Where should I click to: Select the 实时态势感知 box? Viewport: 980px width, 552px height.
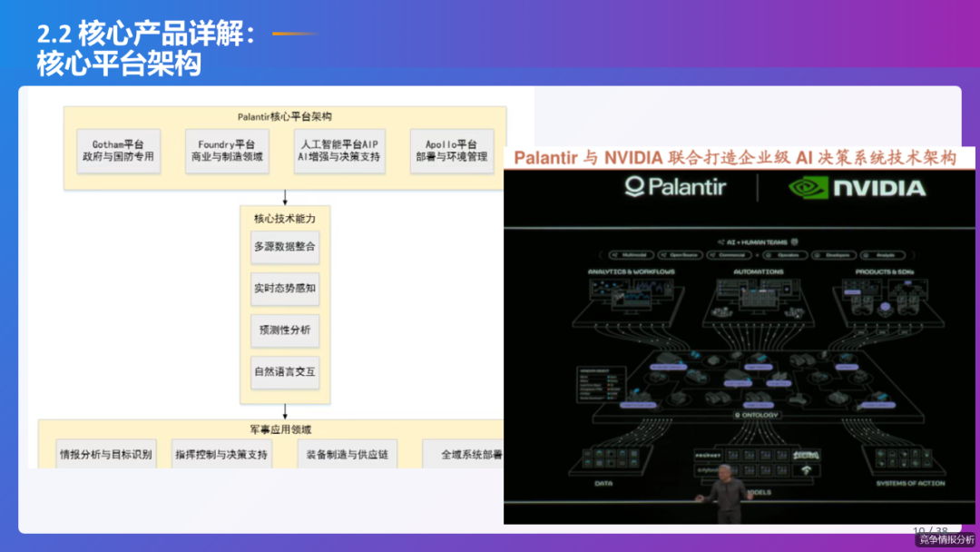(x=285, y=289)
